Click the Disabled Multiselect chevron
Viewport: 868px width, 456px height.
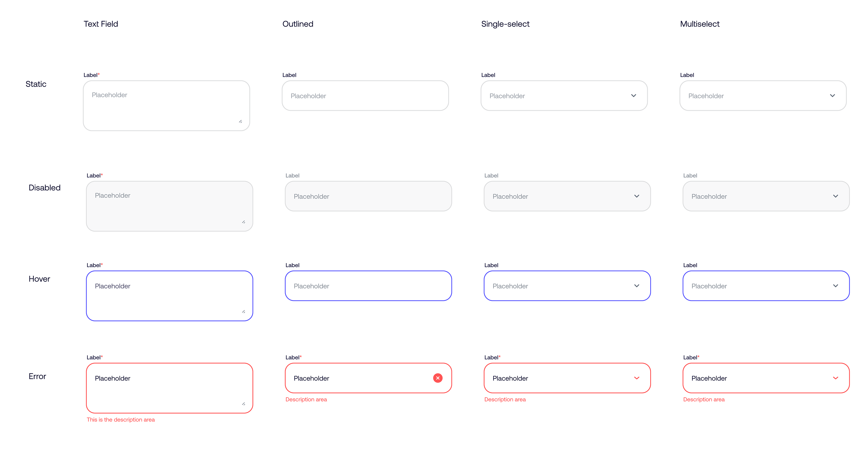point(835,196)
